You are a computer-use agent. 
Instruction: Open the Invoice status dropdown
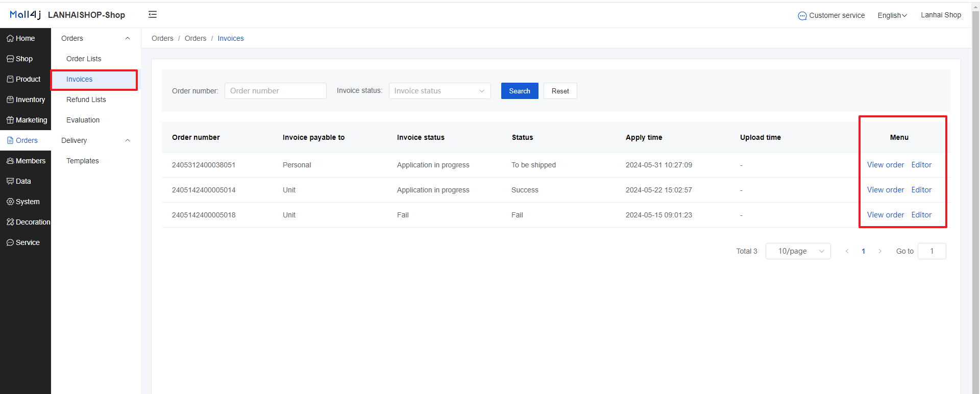[x=440, y=91]
